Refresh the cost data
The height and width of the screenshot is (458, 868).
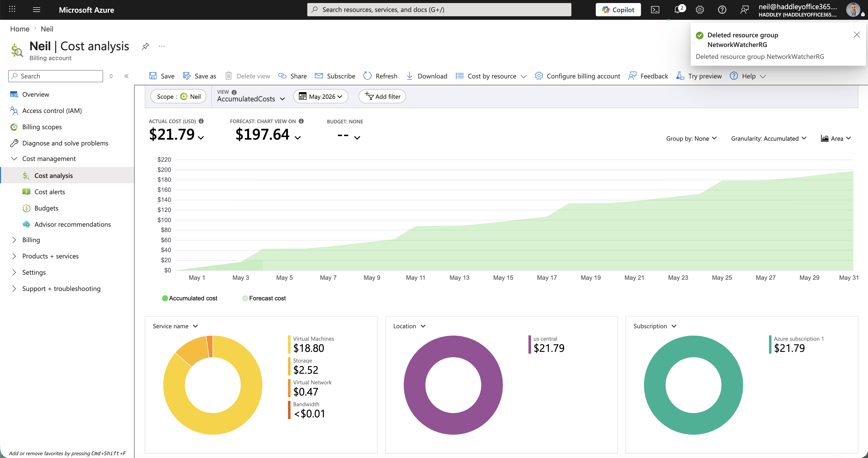pyautogui.click(x=380, y=76)
